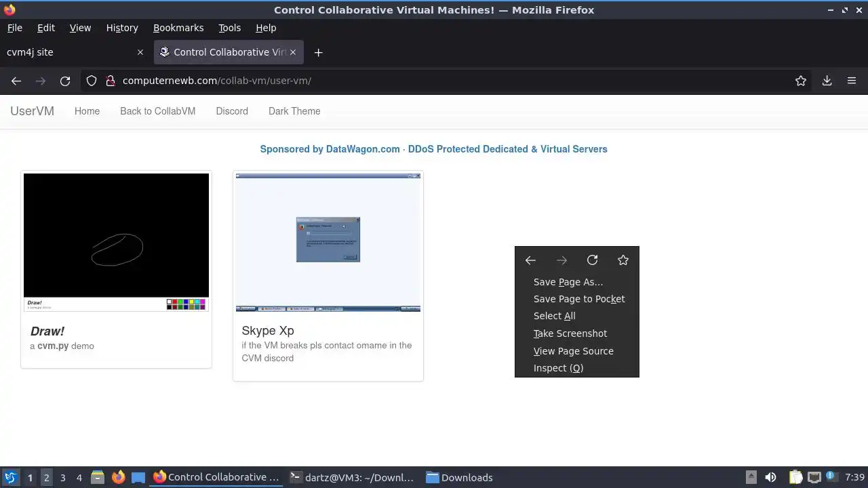Open the Tools menu

tap(229, 28)
